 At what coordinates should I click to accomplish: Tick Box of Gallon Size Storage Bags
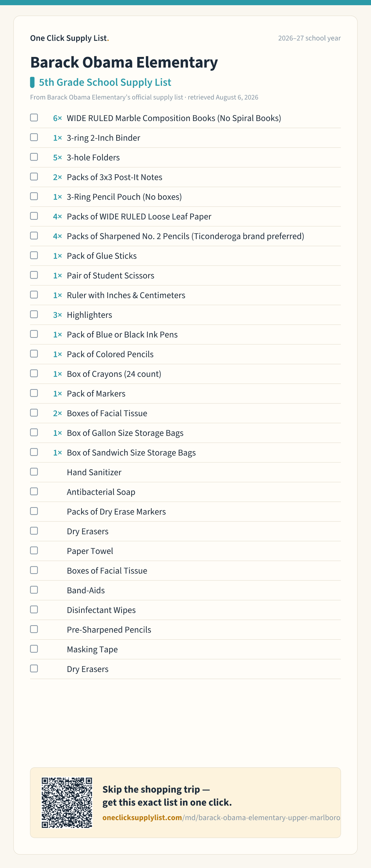point(34,432)
